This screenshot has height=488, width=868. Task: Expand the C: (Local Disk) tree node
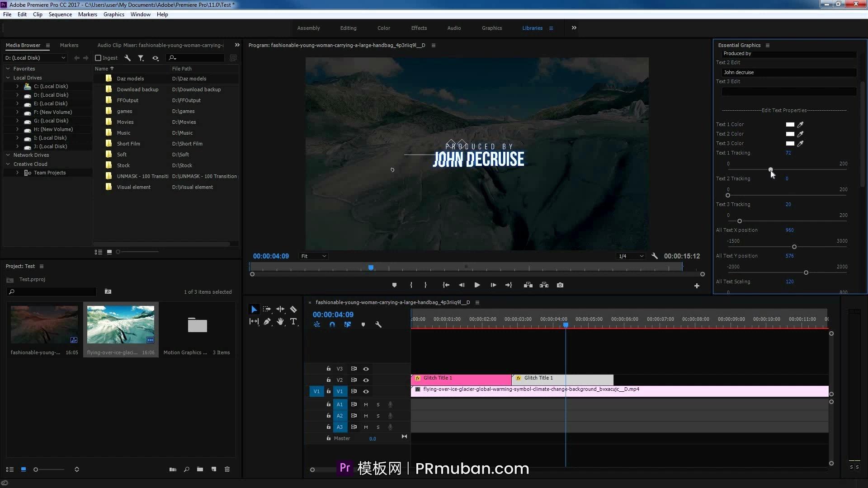click(17, 86)
